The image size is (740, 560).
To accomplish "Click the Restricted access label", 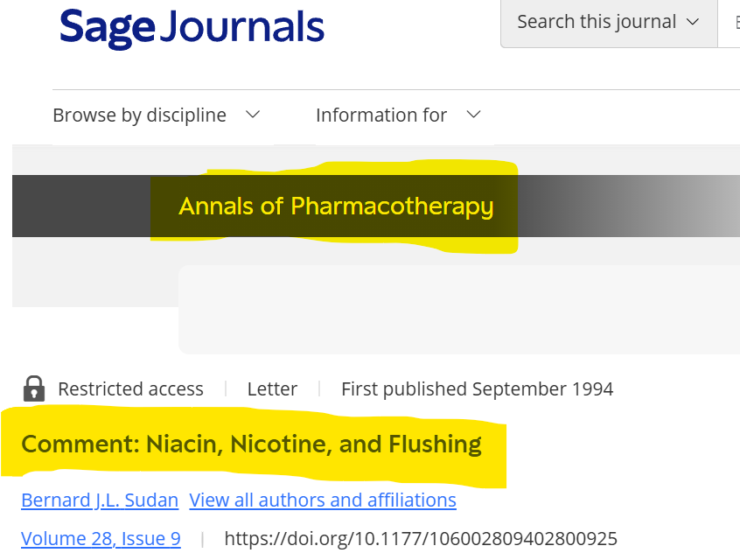I will [130, 389].
